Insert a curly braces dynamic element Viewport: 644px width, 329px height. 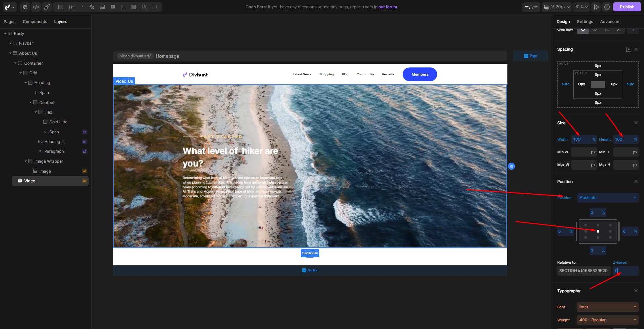pos(155,7)
